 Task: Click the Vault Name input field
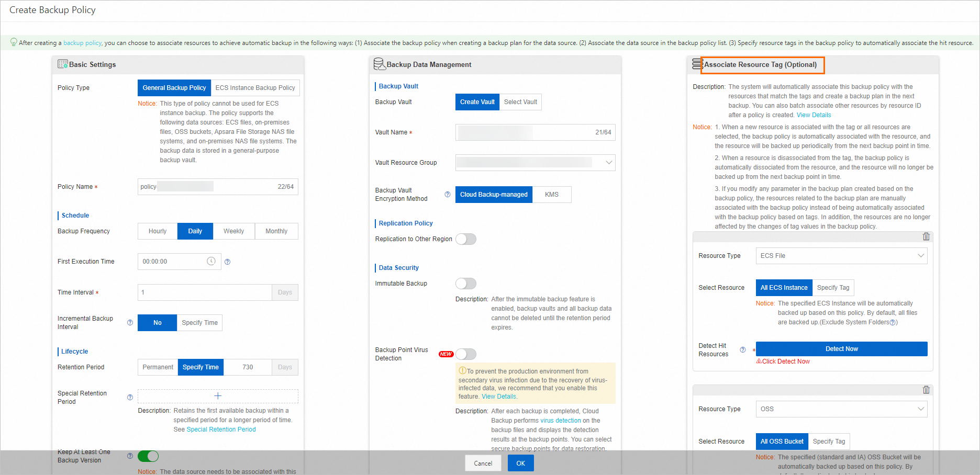tap(535, 132)
